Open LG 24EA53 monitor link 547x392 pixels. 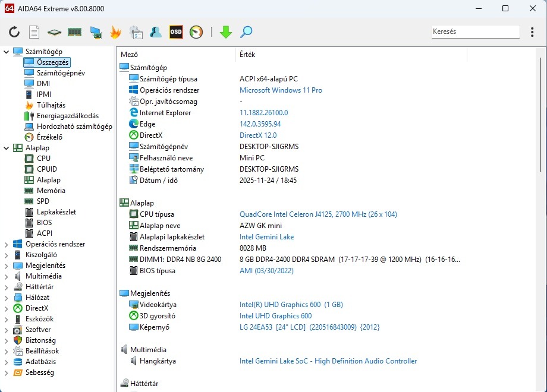[309, 327]
